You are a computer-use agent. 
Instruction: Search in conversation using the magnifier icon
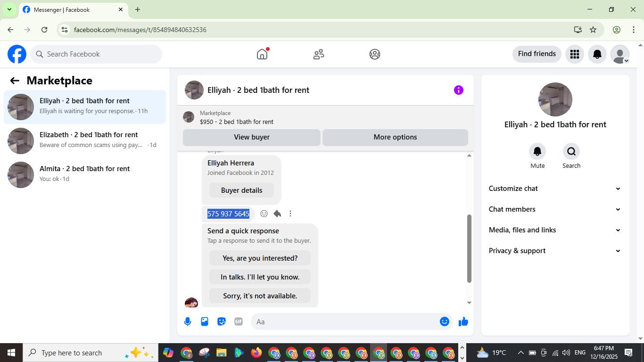pyautogui.click(x=571, y=151)
